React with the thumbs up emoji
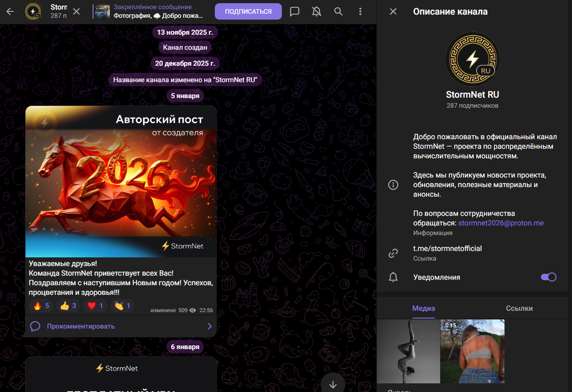Image resolution: width=572 pixels, height=392 pixels. 68,306
